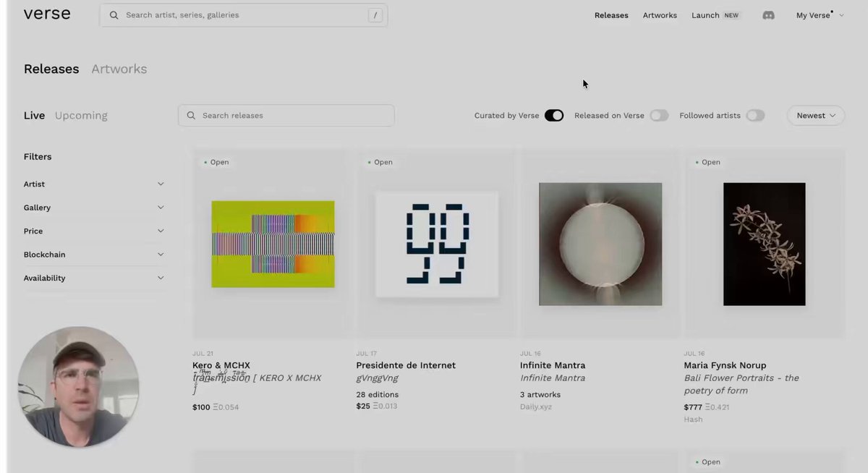868x473 pixels.
Task: Click the magnifier icon in top search bar
Action: coord(114,15)
